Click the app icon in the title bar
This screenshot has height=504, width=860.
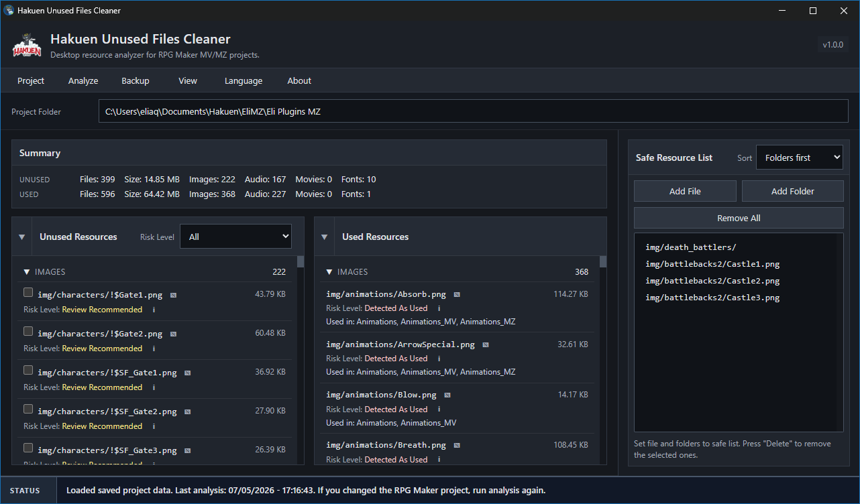(9, 11)
